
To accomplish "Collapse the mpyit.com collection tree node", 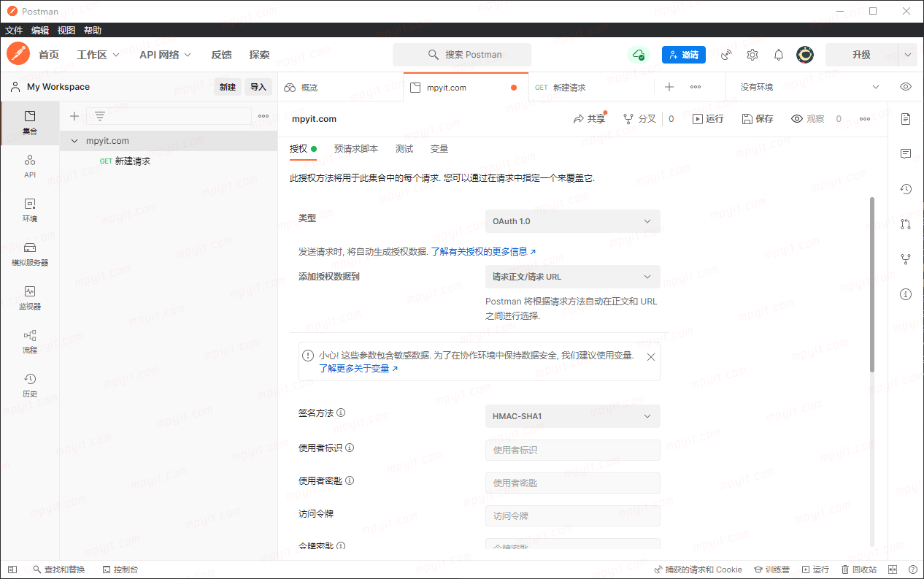I will tap(74, 141).
